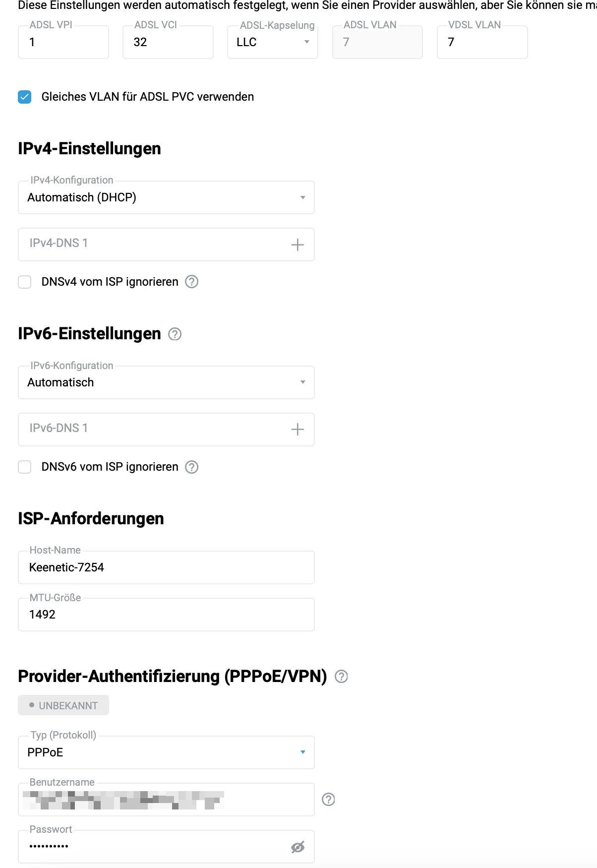Viewport: 597px width, 868px height.
Task: Expand the IPv6-Konfiguration dropdown
Action: point(166,382)
